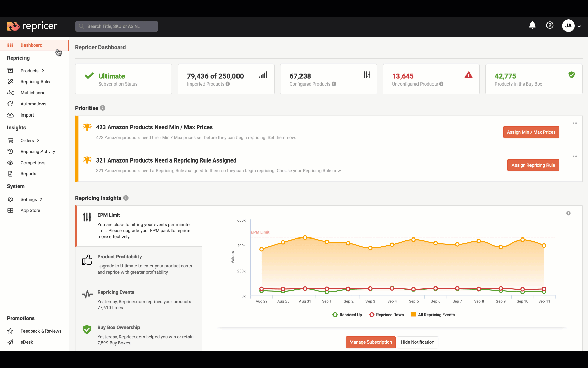The height and width of the screenshot is (368, 588).
Task: Open the eDesk promotion link
Action: click(27, 342)
